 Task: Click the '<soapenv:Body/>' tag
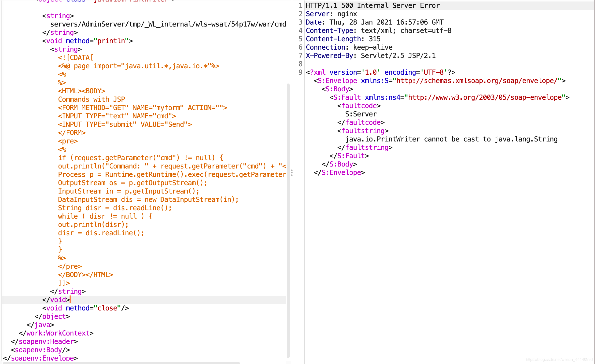(x=40, y=350)
